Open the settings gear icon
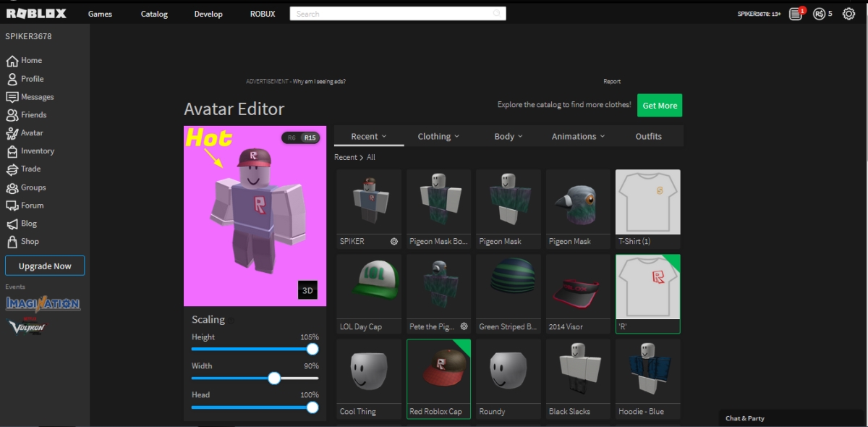The image size is (868, 427). 849,14
